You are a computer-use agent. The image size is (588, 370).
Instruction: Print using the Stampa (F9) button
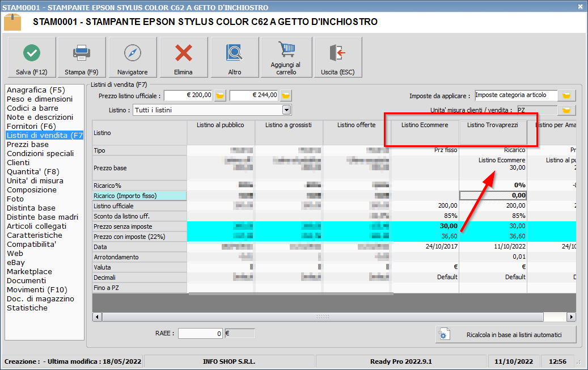[82, 57]
